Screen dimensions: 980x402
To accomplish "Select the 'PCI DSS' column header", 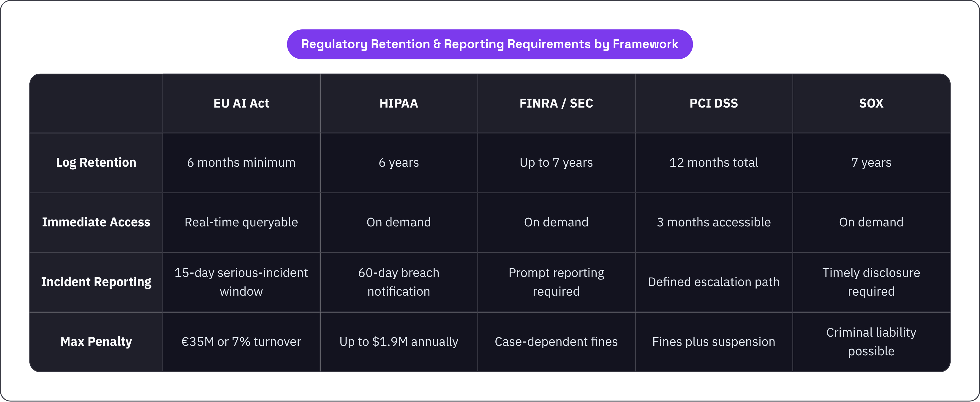I will [x=714, y=103].
